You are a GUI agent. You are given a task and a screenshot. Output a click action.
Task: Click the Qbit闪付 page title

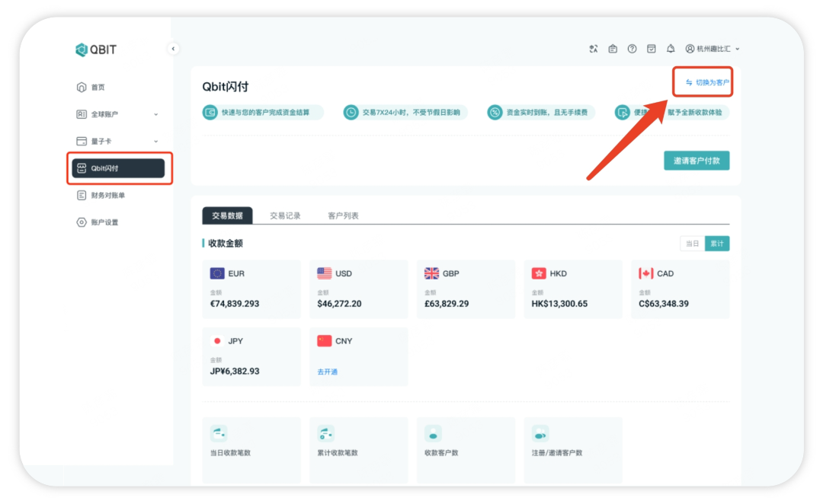tap(225, 87)
